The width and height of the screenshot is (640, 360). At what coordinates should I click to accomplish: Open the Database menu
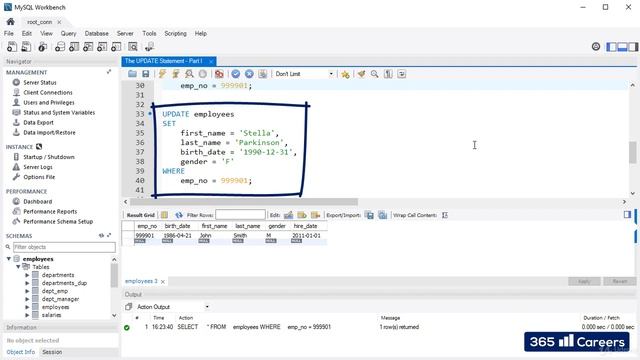97,33
